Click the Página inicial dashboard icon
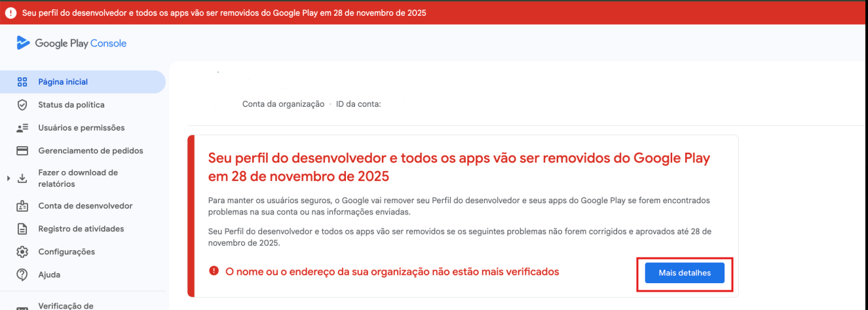868x310 pixels. [x=22, y=82]
